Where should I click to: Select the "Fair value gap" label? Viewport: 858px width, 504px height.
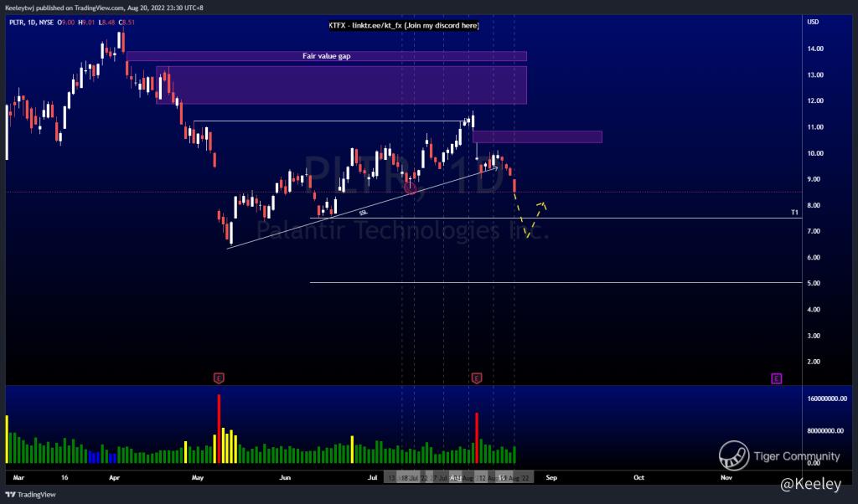327,56
